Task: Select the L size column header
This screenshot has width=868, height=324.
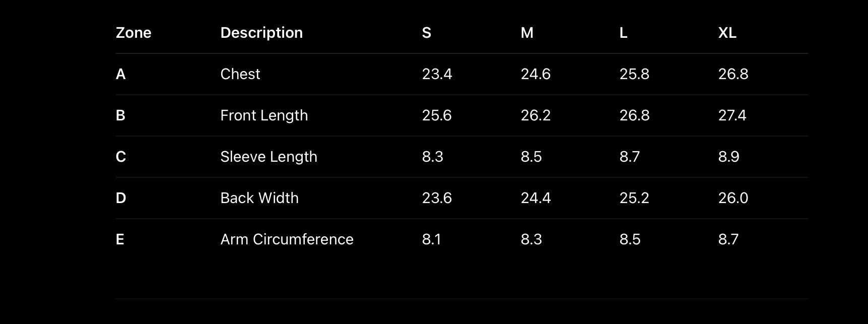Action: pos(623,33)
